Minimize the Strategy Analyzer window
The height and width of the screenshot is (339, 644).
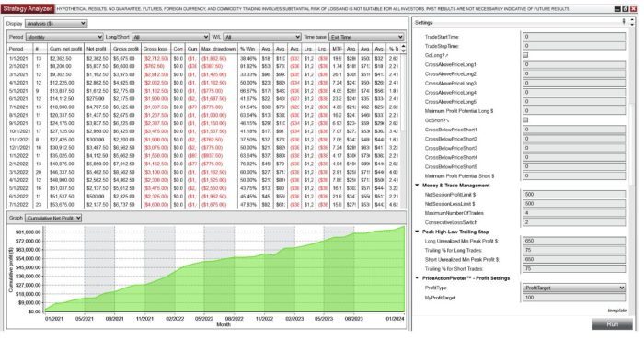click(617, 8)
